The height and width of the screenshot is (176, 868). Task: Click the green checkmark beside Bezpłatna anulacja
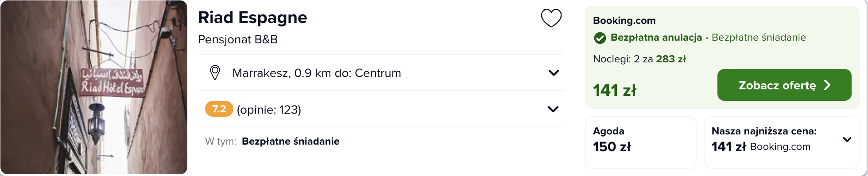pos(600,38)
